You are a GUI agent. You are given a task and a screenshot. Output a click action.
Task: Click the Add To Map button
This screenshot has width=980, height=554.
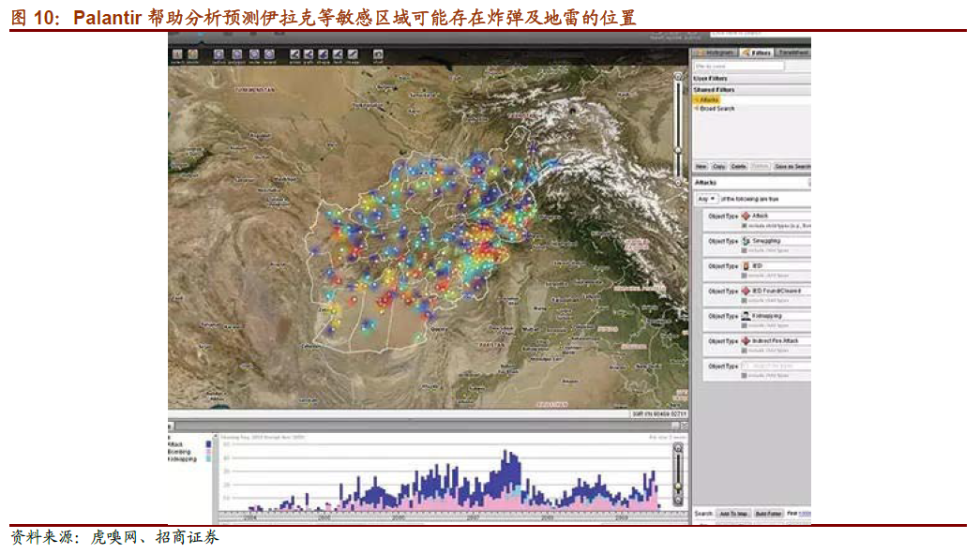click(x=733, y=514)
